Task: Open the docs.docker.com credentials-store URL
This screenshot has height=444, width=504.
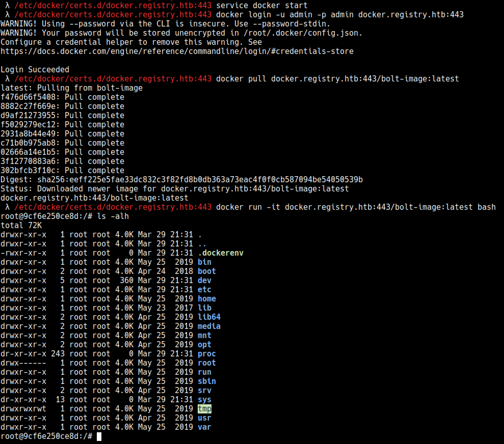Action: click(x=177, y=51)
